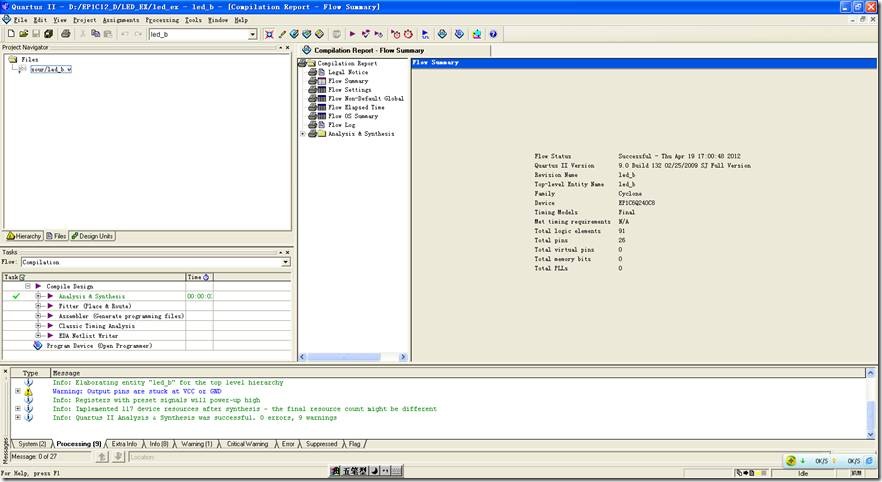The height and width of the screenshot is (482, 882).
Task: Click the previous message up-arrow button
Action: coord(102,457)
